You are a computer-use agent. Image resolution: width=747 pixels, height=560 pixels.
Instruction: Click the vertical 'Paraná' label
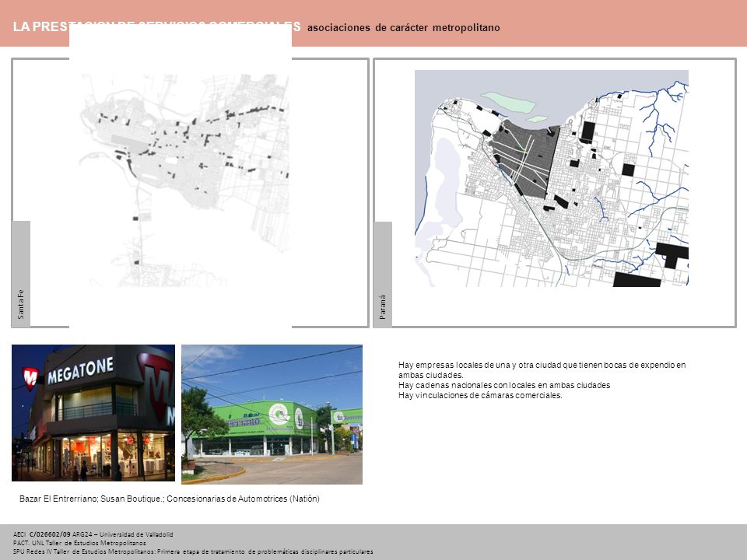(383, 307)
